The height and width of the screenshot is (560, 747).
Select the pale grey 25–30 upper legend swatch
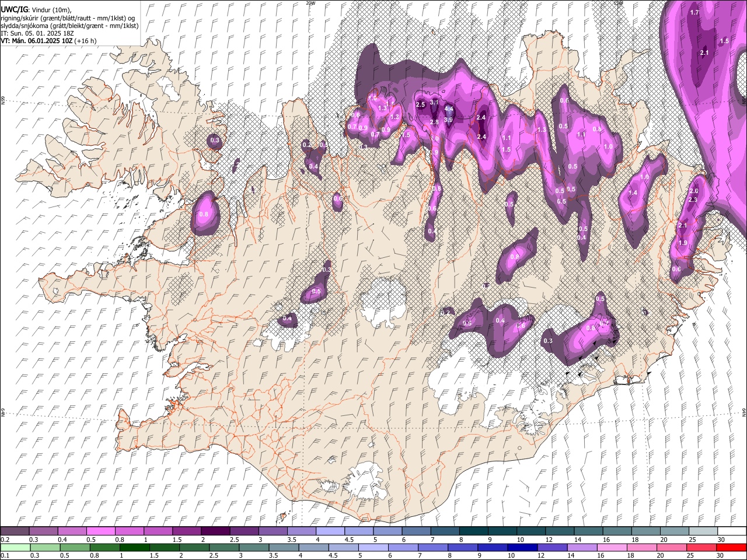point(703,531)
